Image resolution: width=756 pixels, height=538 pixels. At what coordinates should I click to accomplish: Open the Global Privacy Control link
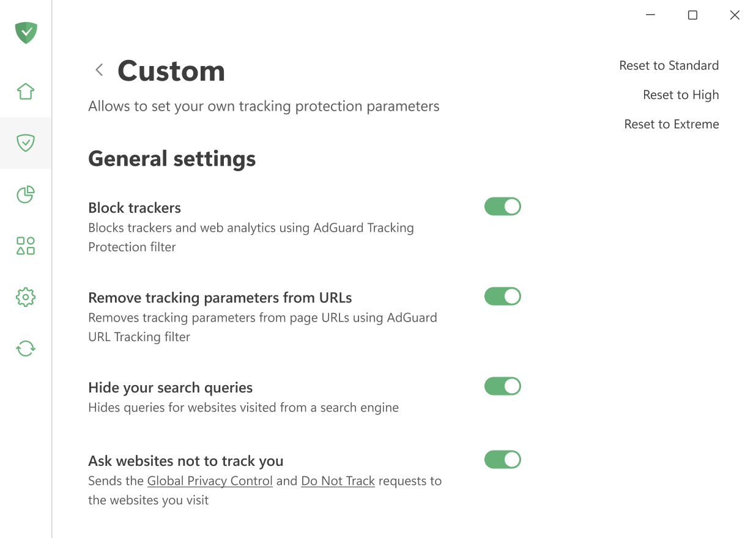[210, 481]
